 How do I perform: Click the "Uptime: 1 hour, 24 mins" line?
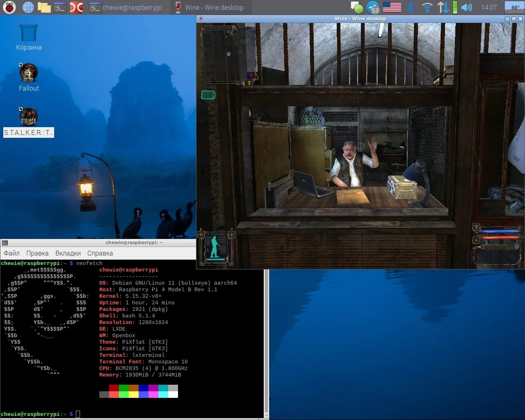137,303
